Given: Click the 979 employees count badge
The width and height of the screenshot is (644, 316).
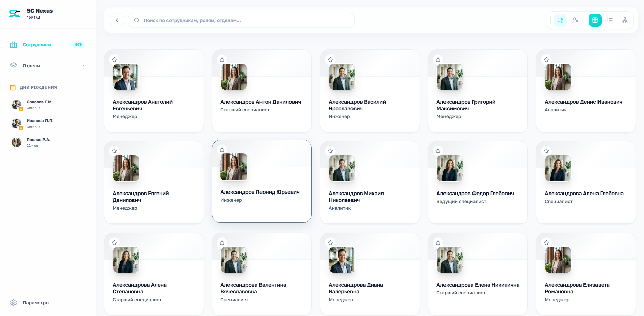Looking at the screenshot, I should tap(79, 44).
